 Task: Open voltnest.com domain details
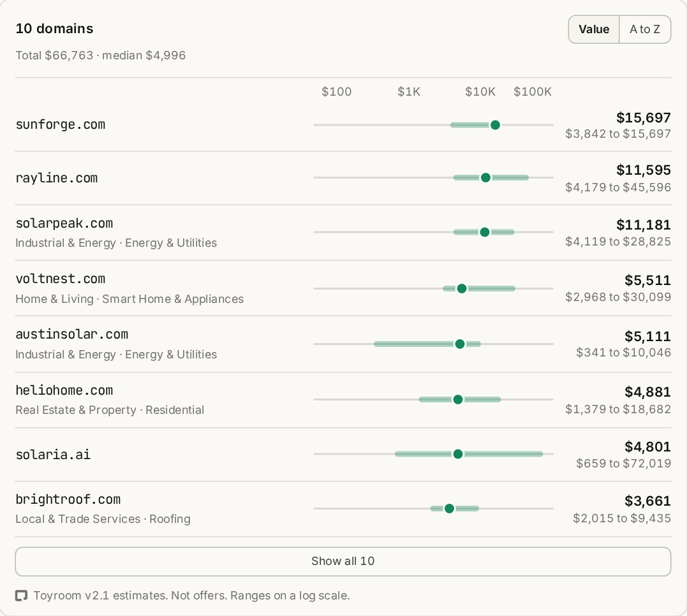click(343, 288)
